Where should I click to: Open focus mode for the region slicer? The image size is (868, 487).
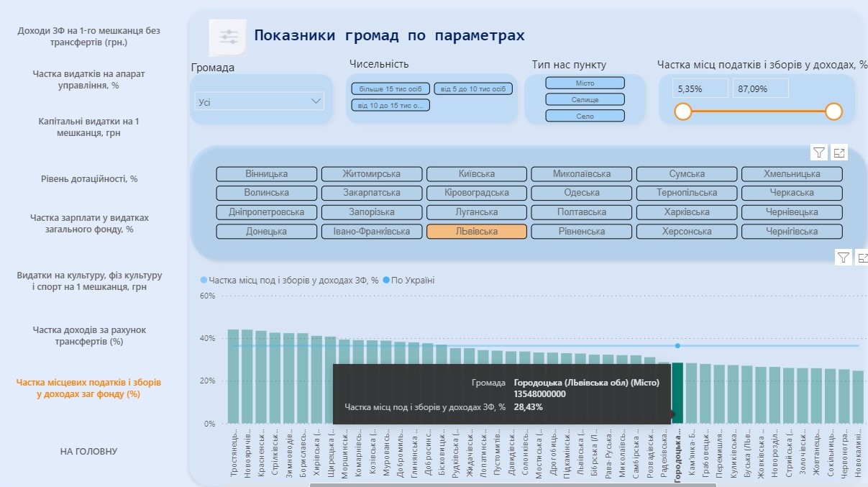tap(839, 152)
